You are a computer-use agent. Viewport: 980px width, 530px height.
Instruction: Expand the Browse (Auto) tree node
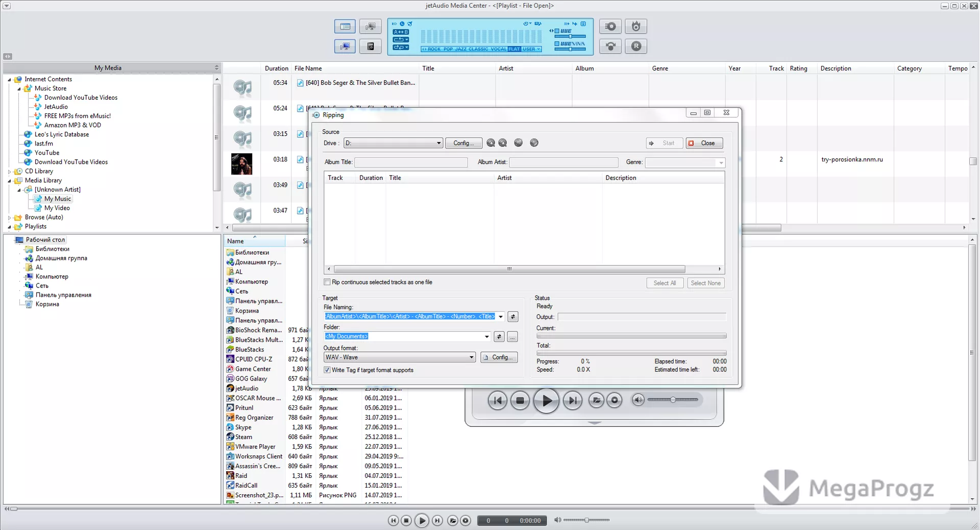click(x=9, y=218)
